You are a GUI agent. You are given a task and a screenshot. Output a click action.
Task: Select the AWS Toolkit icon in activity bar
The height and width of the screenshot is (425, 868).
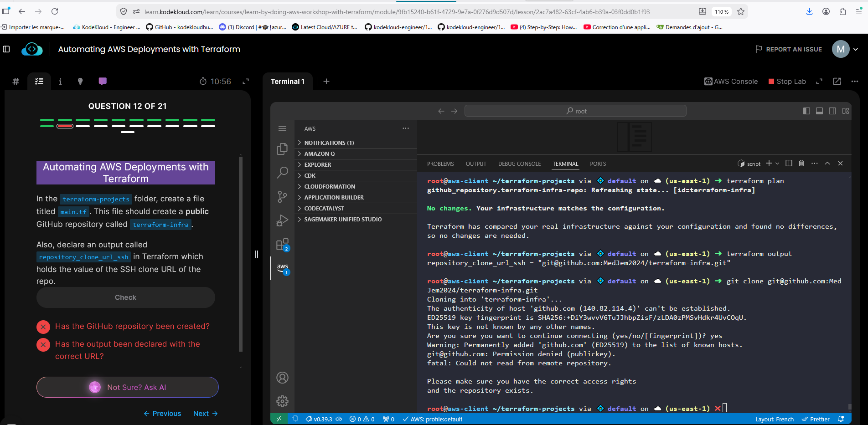(x=283, y=268)
